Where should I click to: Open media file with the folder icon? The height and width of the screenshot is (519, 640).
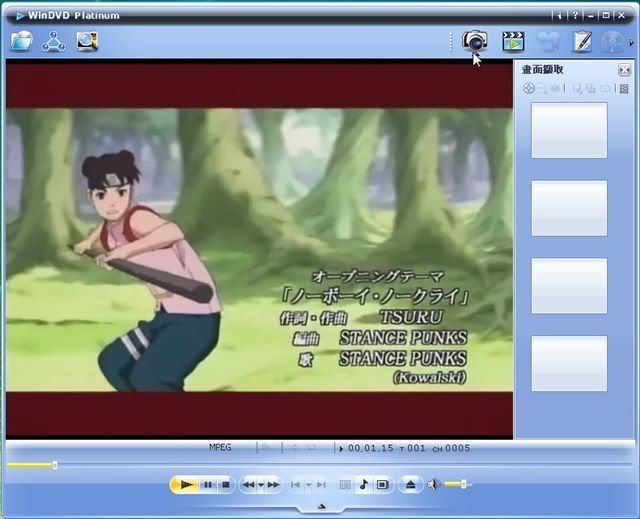tap(22, 41)
